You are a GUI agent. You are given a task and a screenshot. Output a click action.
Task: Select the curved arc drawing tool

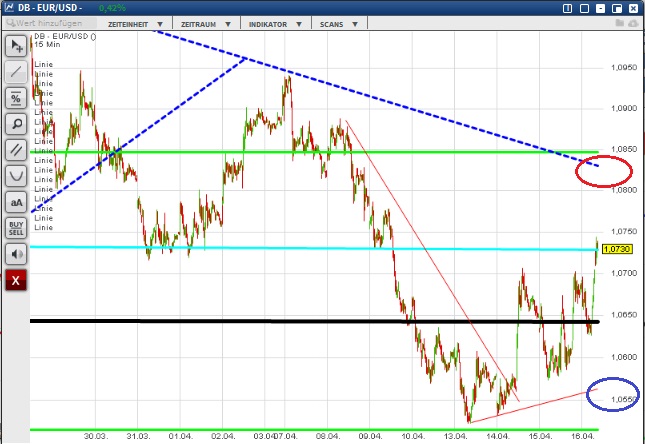point(16,176)
